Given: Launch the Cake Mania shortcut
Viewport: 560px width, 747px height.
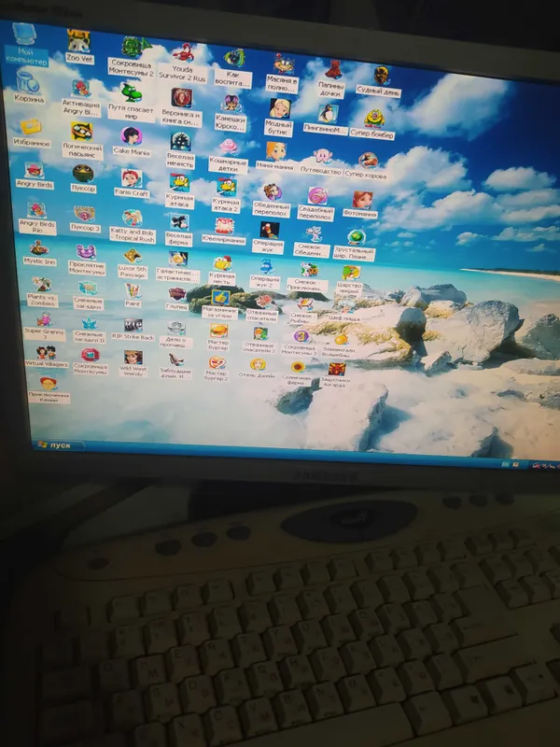Looking at the screenshot, I should (x=132, y=143).
